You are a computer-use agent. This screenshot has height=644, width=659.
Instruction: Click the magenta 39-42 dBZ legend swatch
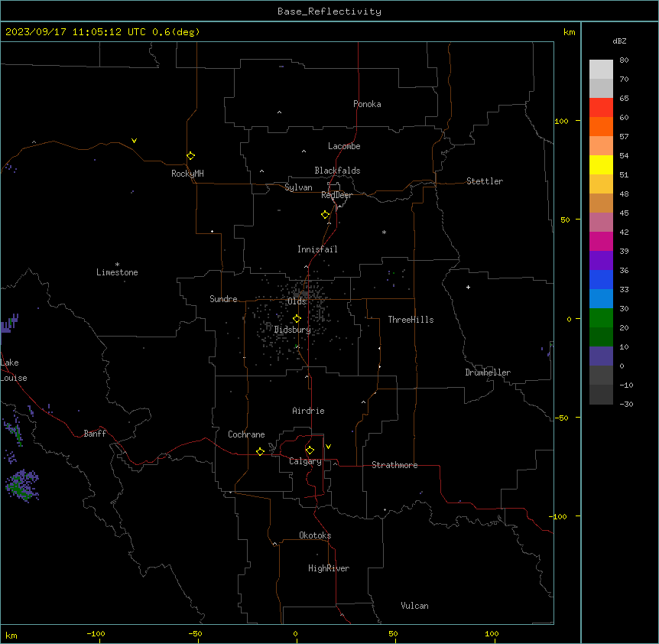[601, 241]
